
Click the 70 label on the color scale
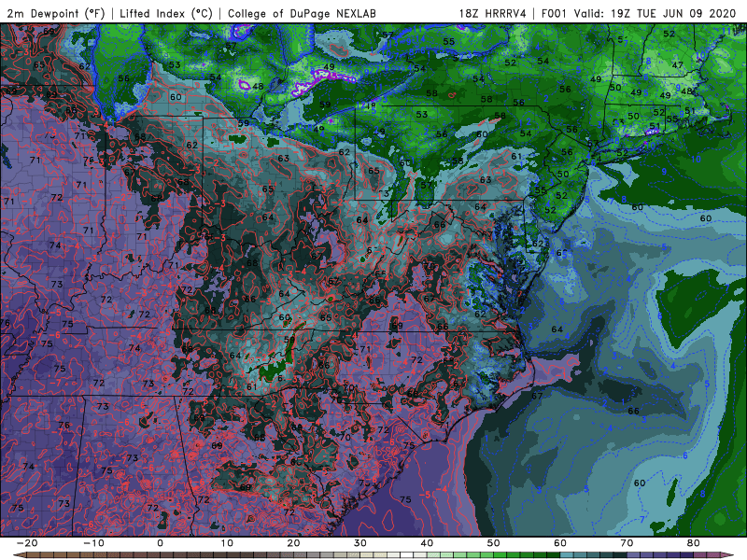pos(627,543)
